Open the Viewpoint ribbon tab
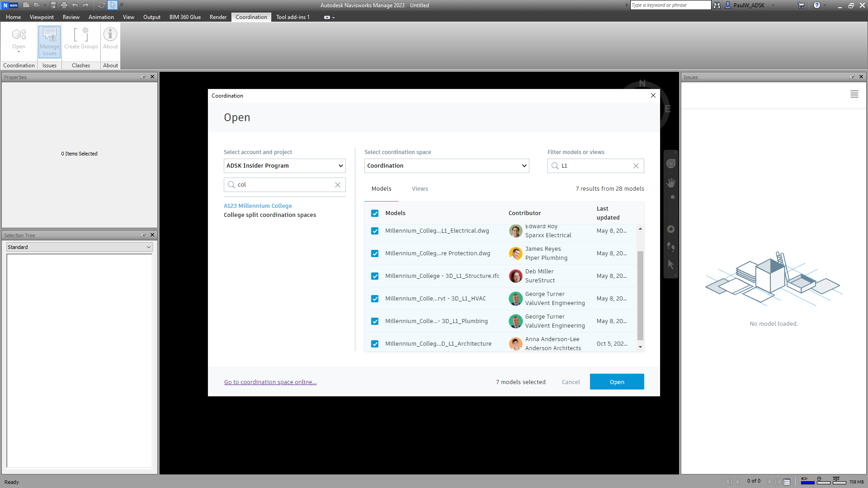 tap(42, 17)
